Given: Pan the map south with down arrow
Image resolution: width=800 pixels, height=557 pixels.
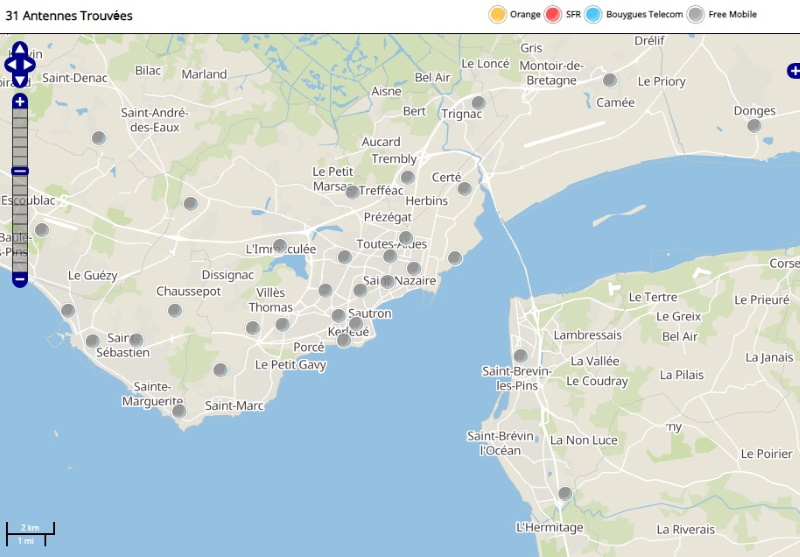Looking at the screenshot, I should coord(20,81).
